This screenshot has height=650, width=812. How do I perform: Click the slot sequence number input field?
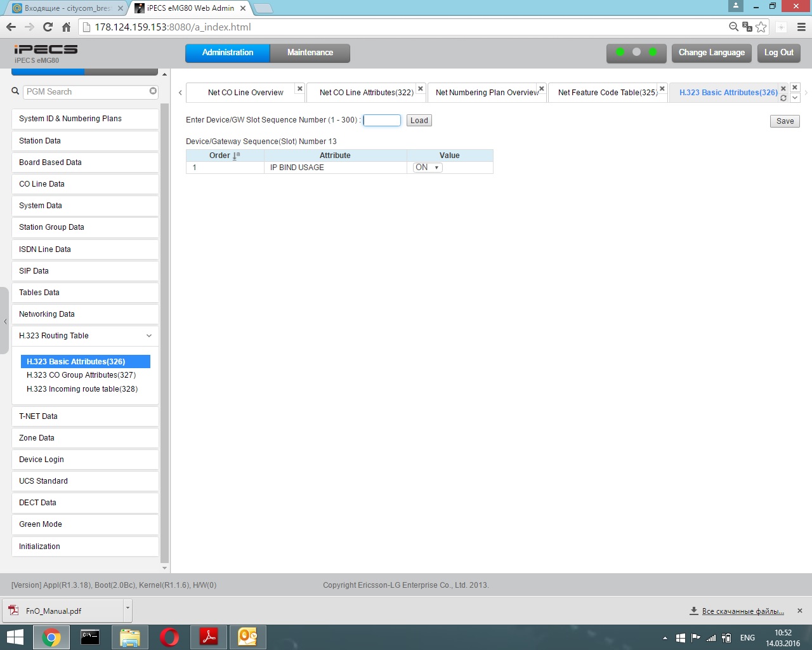pyautogui.click(x=382, y=120)
